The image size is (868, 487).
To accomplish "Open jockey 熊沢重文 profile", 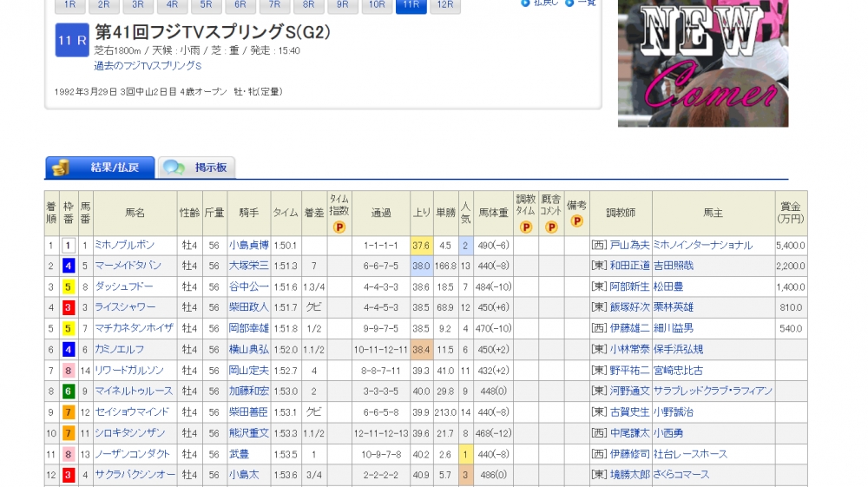I will point(249,433).
